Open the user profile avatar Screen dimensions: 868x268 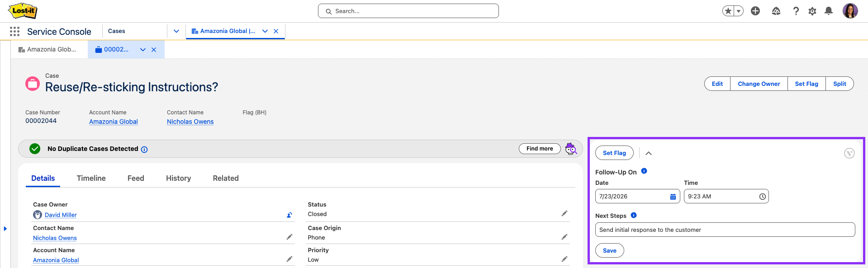point(850,11)
